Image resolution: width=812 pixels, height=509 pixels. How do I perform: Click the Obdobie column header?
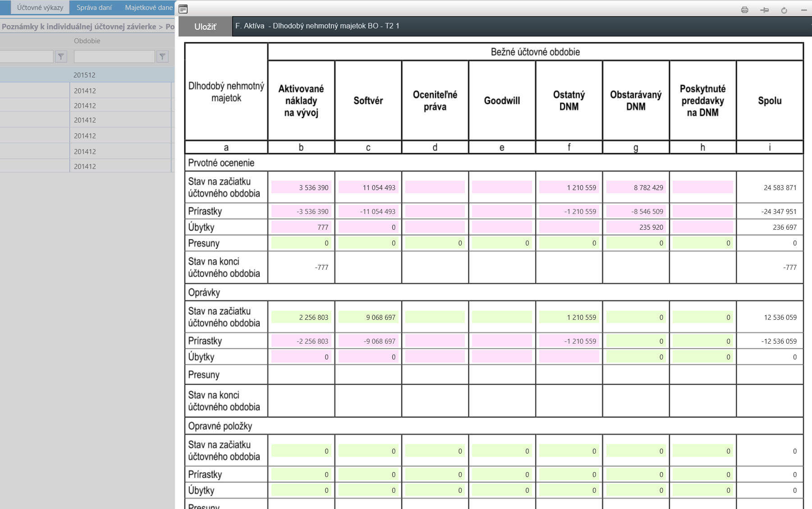point(87,41)
